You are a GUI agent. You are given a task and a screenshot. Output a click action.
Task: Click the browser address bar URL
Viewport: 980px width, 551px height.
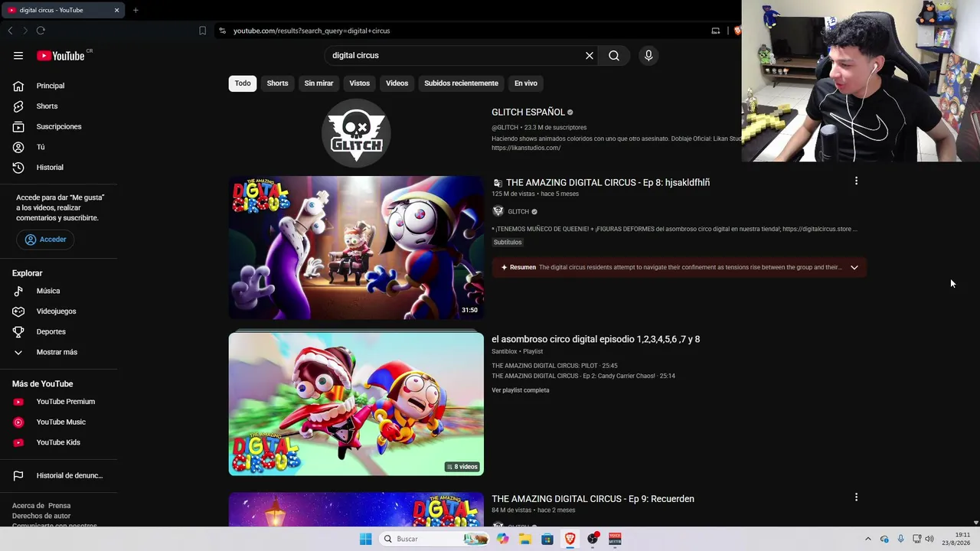tap(312, 31)
